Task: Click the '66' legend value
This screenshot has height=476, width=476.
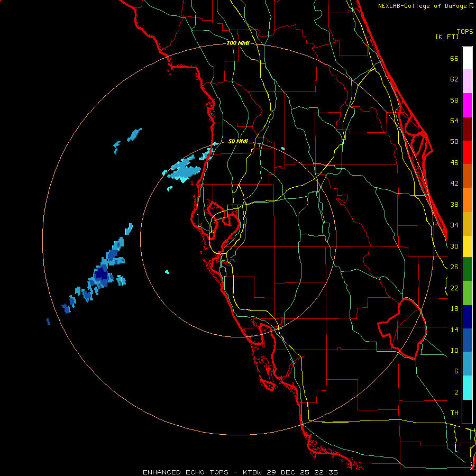Action: coord(454,58)
